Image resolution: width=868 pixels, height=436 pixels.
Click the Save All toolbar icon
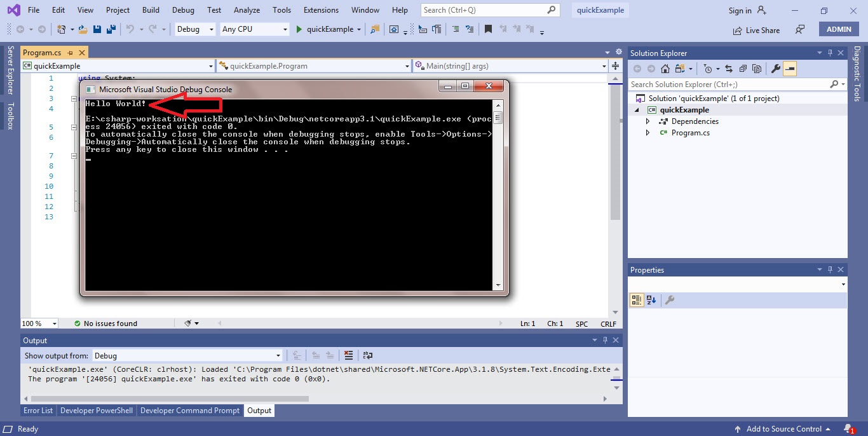click(111, 29)
